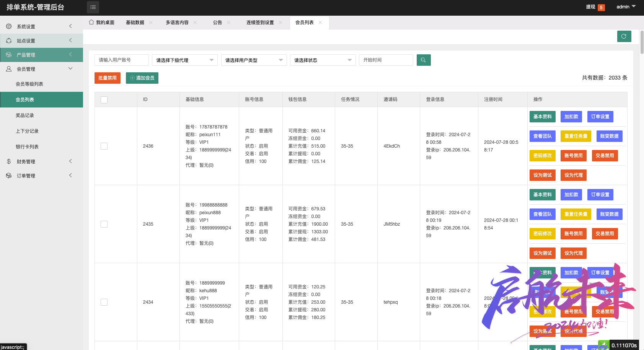This screenshot has height=350, width=644.
Task: Click the 订单管理 box icon
Action: tap(9, 176)
